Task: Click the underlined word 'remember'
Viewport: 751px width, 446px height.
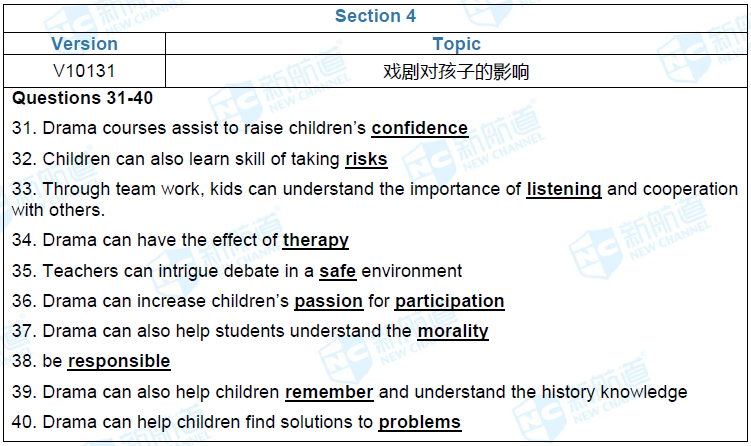Action: click(329, 392)
